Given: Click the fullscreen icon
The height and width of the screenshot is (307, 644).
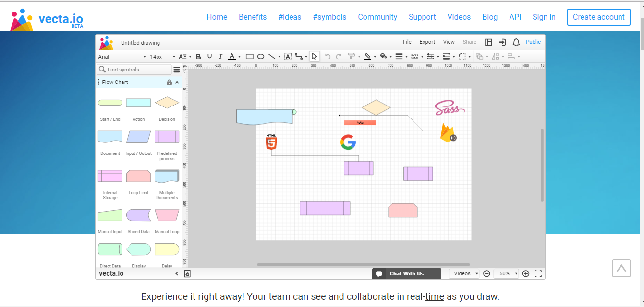Looking at the screenshot, I should point(538,274).
